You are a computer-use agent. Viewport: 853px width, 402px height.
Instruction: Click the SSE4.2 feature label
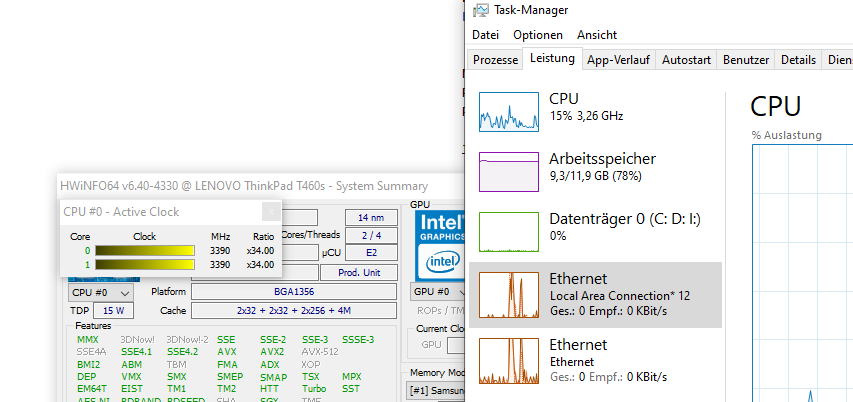pyautogui.click(x=183, y=352)
